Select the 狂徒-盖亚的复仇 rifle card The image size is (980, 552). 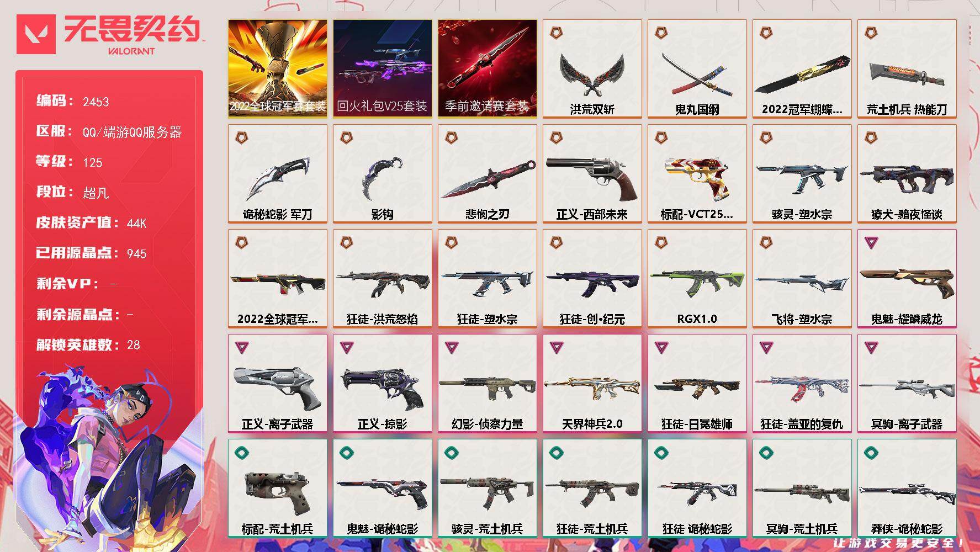(802, 384)
